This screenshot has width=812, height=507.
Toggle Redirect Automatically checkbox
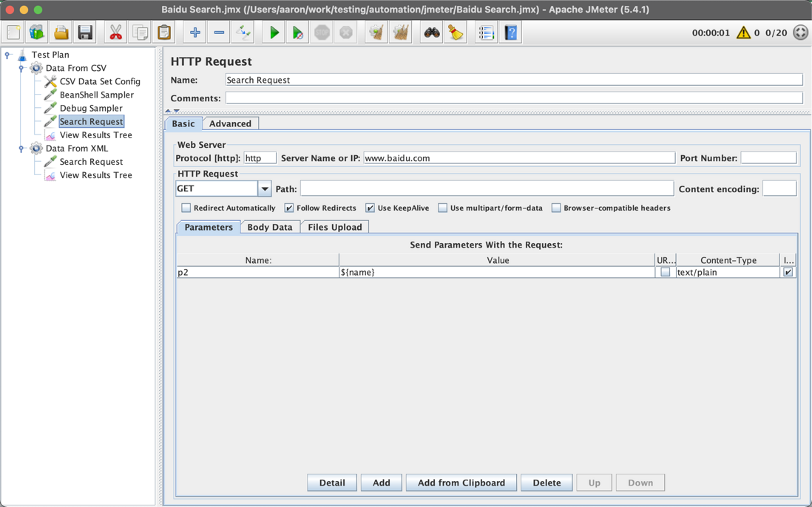click(186, 208)
